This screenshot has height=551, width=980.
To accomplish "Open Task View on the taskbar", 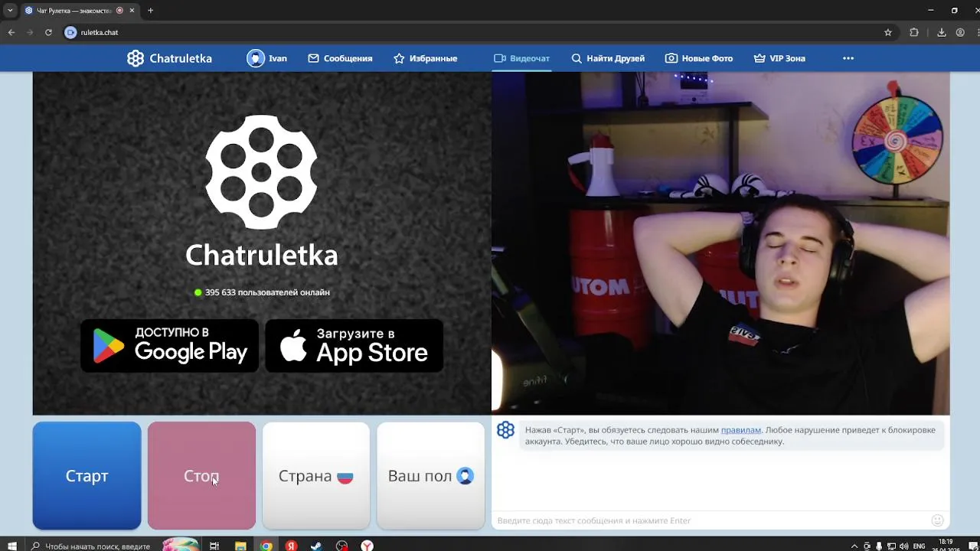I will (214, 546).
